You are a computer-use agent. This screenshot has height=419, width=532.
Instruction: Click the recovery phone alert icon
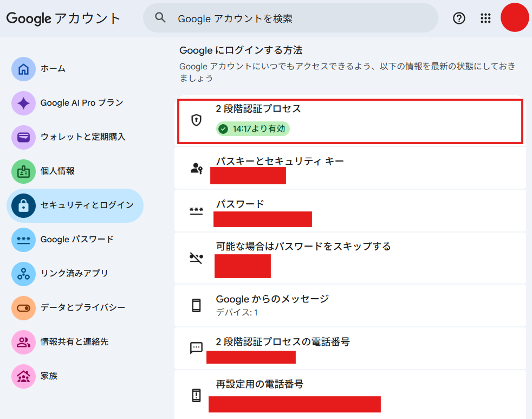click(197, 395)
